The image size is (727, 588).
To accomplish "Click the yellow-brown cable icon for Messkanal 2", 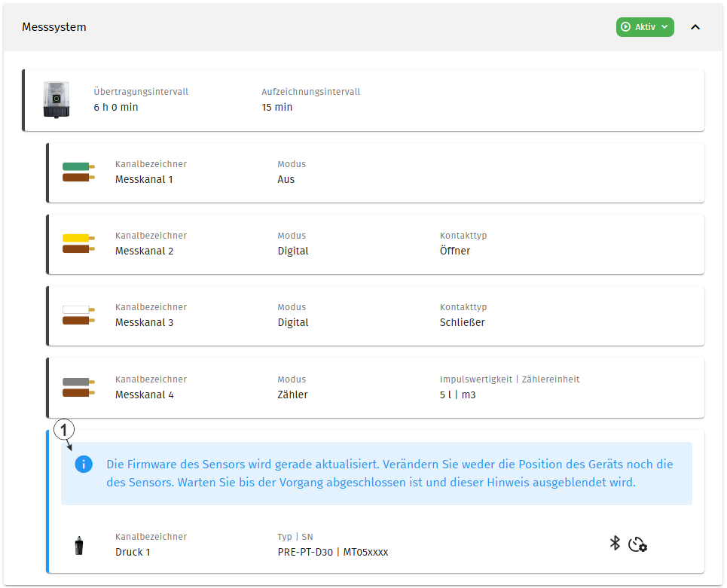I will click(x=79, y=244).
